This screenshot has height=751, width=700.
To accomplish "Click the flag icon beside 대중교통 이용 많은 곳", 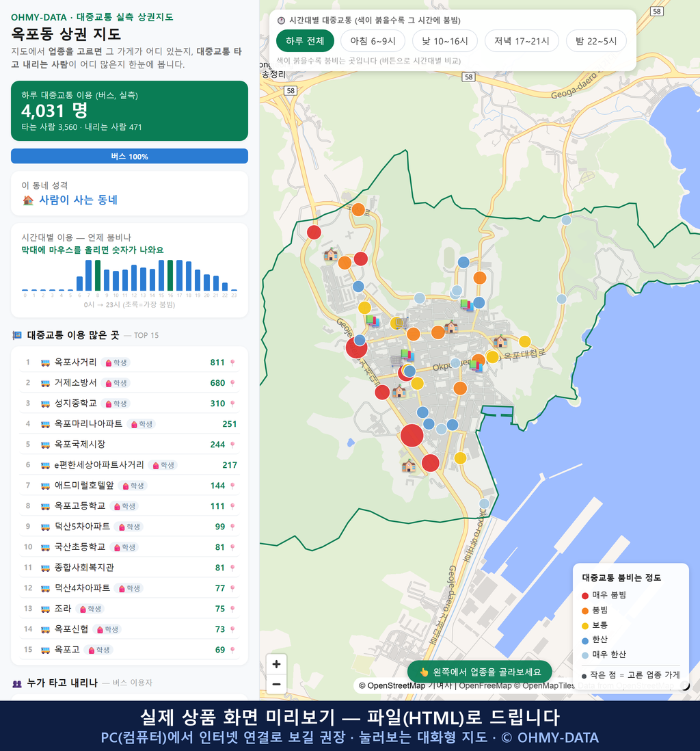I will (x=17, y=335).
